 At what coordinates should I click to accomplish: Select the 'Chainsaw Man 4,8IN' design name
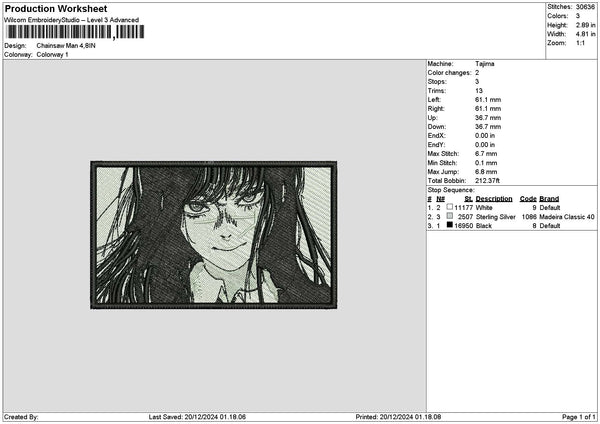pyautogui.click(x=66, y=46)
